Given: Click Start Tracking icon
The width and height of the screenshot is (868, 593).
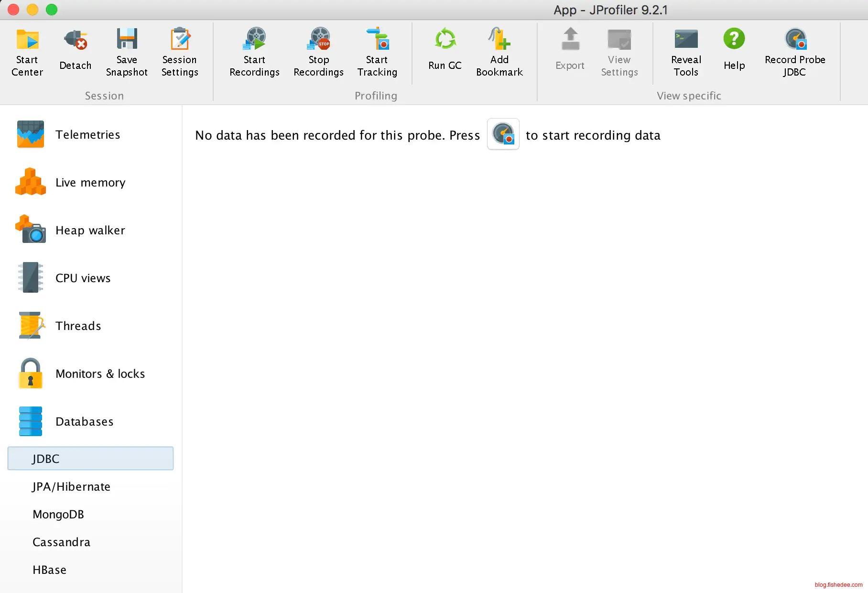Looking at the screenshot, I should pos(377,39).
